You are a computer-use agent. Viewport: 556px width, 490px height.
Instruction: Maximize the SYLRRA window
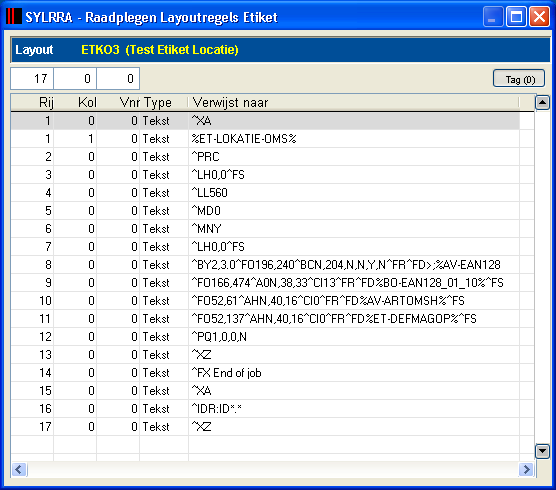tap(516, 16)
